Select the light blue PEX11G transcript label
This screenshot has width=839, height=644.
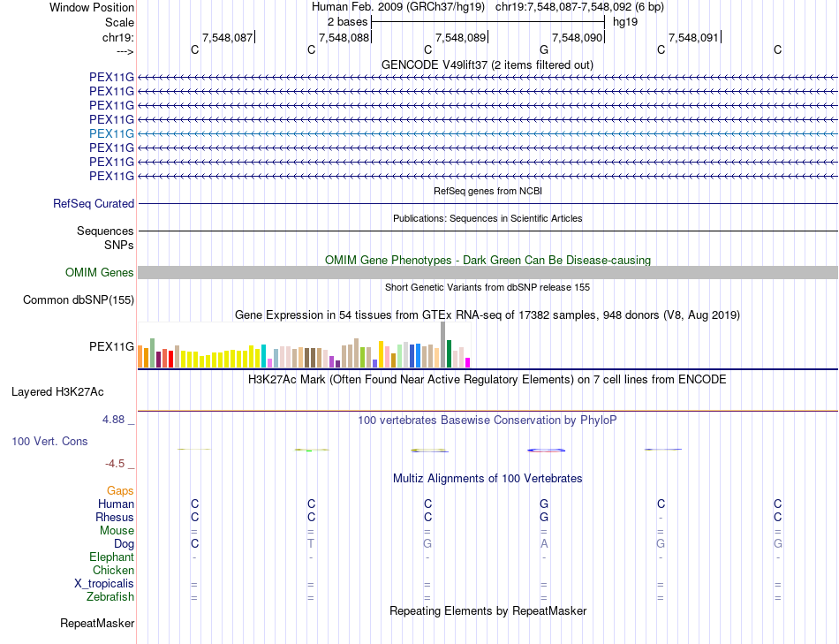click(x=111, y=133)
